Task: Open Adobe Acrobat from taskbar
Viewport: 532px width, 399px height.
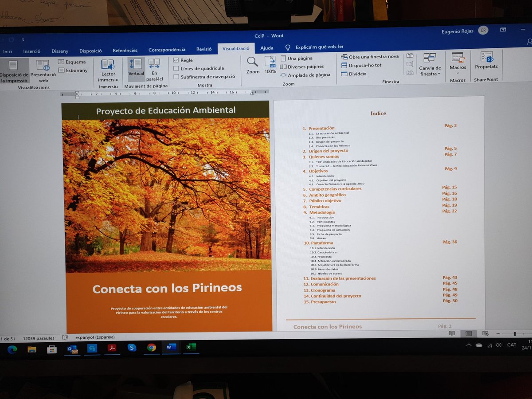Action: click(112, 348)
